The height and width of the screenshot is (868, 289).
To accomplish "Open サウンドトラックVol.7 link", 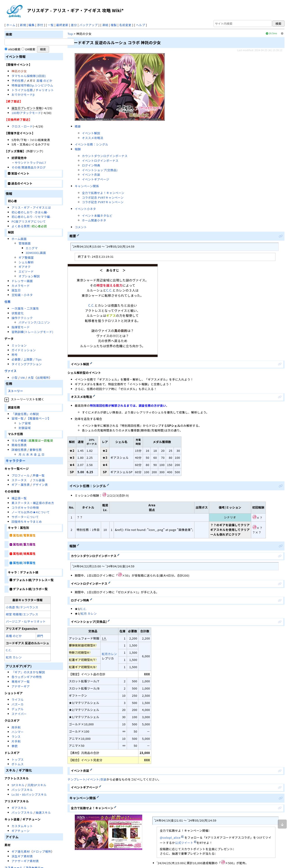I will (x=30, y=163).
